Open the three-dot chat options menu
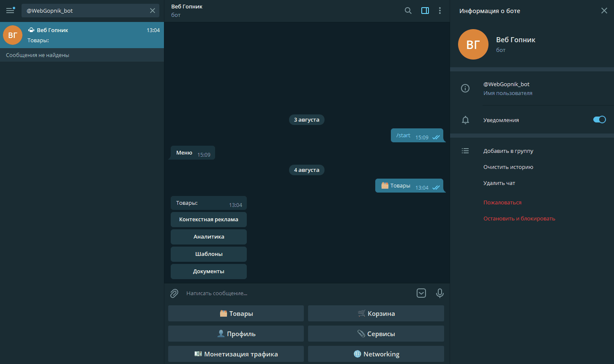Image resolution: width=614 pixels, height=364 pixels. coord(440,11)
